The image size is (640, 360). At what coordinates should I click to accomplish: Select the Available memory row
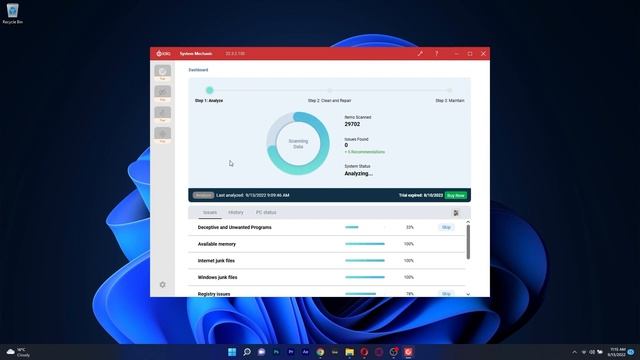point(327,244)
